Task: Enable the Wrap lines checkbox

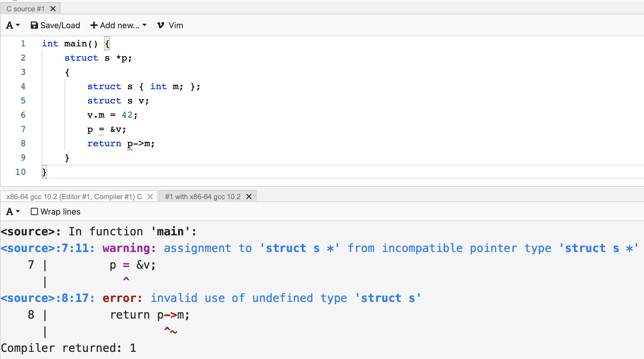Action: point(34,212)
